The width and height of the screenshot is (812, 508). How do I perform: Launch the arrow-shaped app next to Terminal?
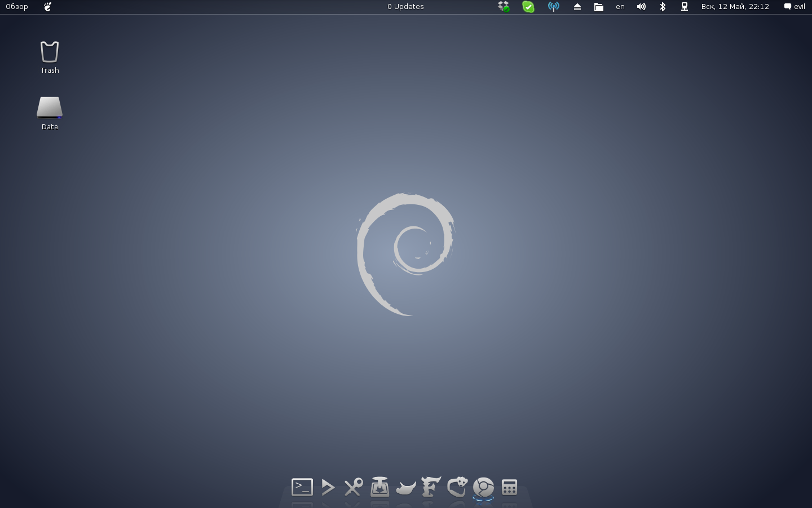tap(328, 487)
